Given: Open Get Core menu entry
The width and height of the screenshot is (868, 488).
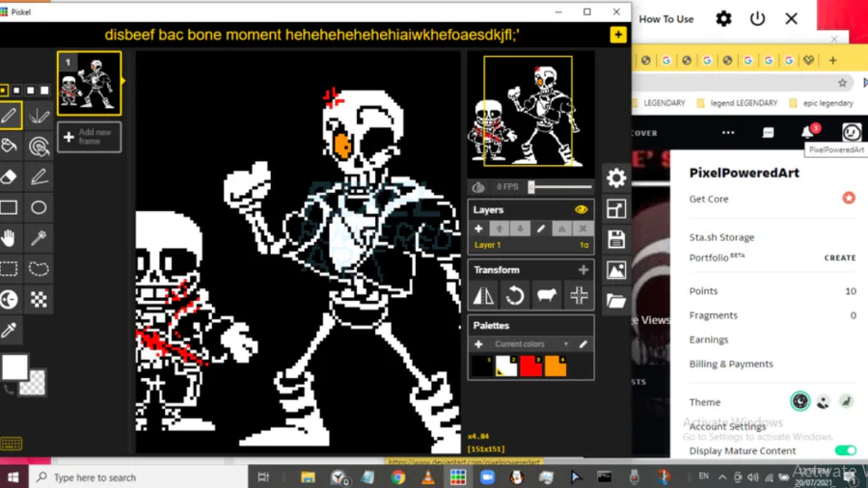Looking at the screenshot, I should click(709, 199).
